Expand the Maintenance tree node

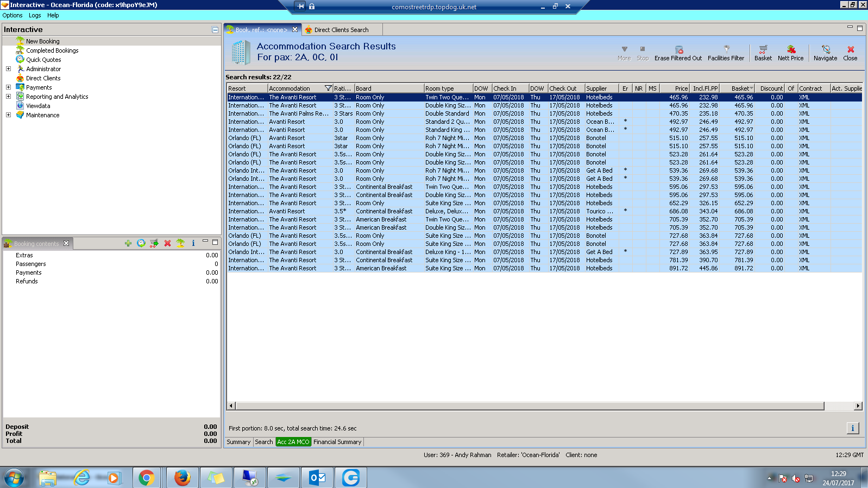coord(8,115)
